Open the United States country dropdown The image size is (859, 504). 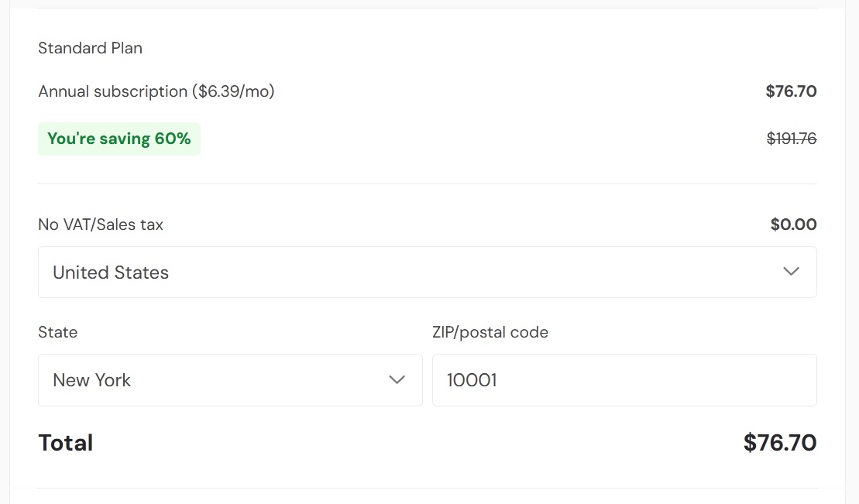point(427,272)
